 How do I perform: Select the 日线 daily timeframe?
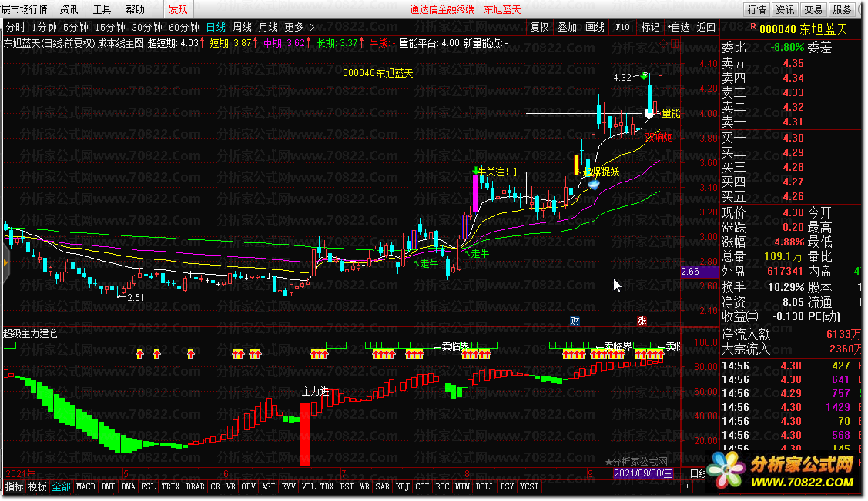pyautogui.click(x=216, y=27)
